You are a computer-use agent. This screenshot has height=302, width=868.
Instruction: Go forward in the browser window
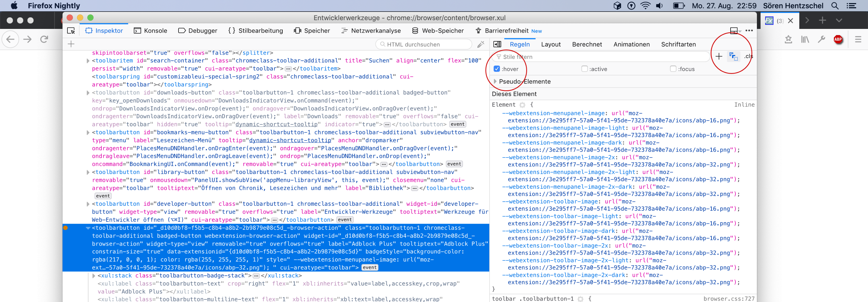(27, 39)
